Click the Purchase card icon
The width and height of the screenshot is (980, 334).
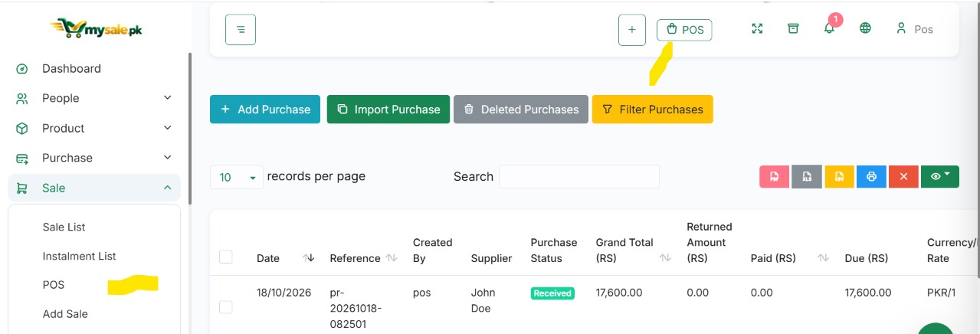[x=22, y=159]
